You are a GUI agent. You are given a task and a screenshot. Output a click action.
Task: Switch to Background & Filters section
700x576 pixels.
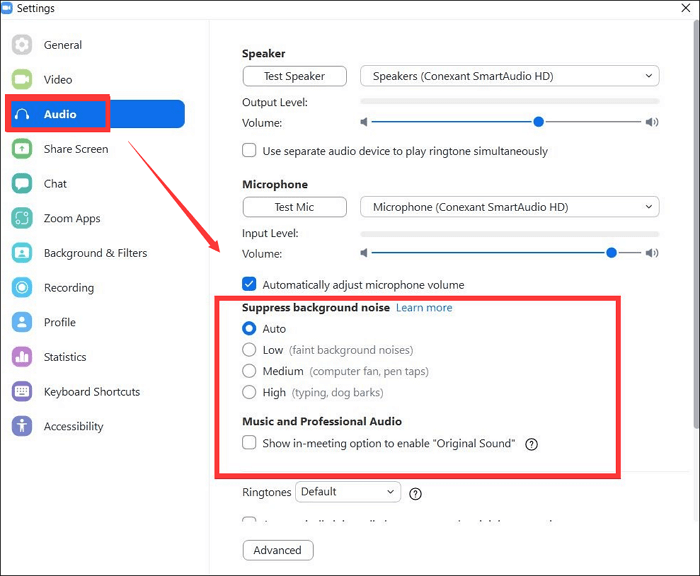[x=95, y=253]
